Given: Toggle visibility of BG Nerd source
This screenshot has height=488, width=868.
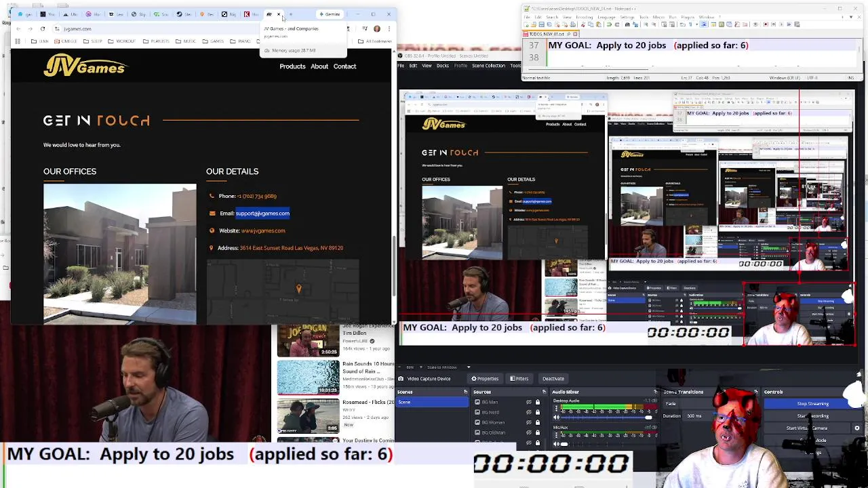Looking at the screenshot, I should pos(528,412).
